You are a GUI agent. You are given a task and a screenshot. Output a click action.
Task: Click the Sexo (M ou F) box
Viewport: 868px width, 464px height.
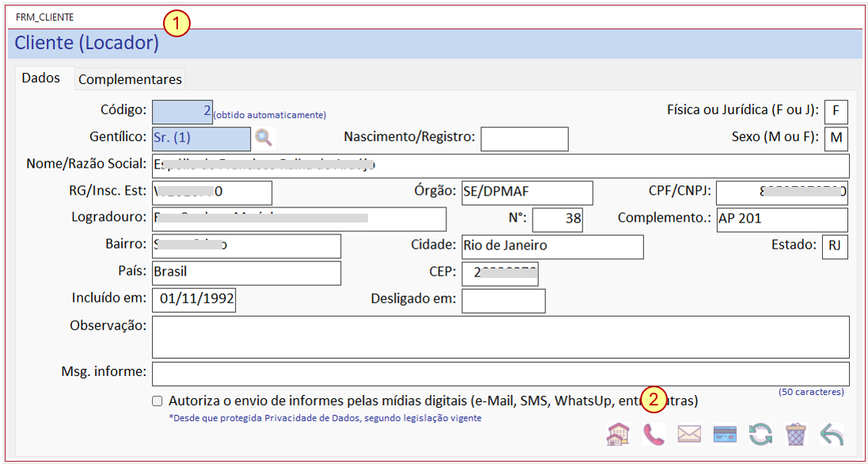836,139
